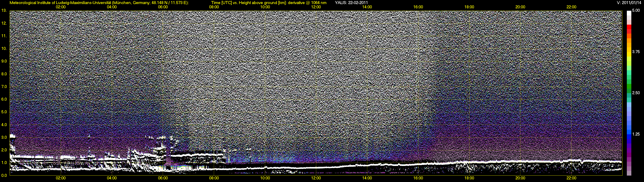This screenshot has width=644, height=182.
Task: Click 12:00 on the top time axis
Action: tap(316, 7)
